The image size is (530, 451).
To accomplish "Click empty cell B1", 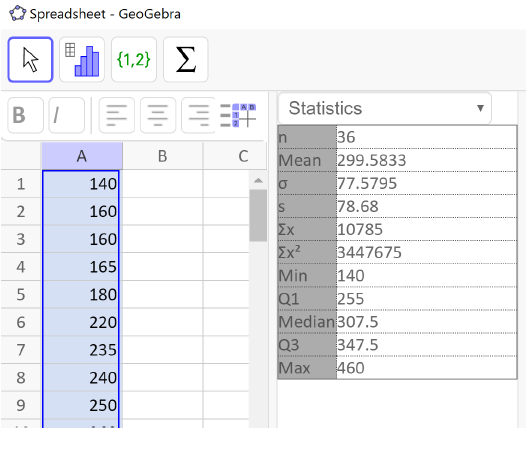I will tap(163, 184).
